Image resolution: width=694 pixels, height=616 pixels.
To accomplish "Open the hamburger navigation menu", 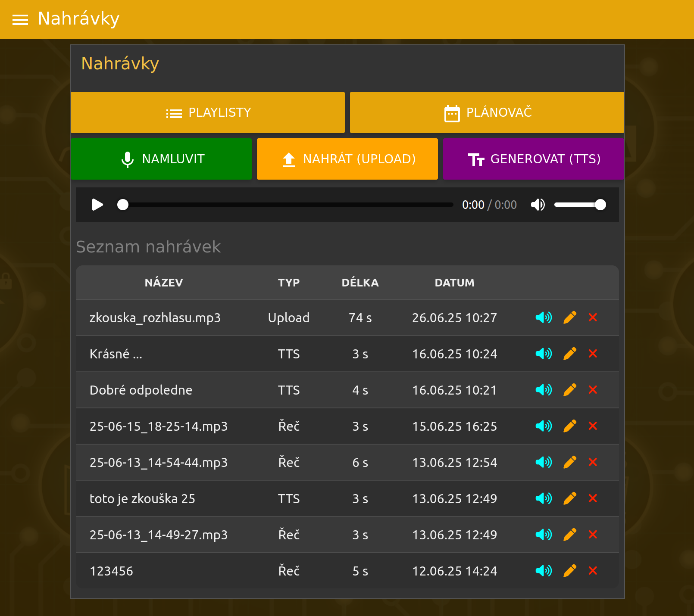I will (x=20, y=19).
